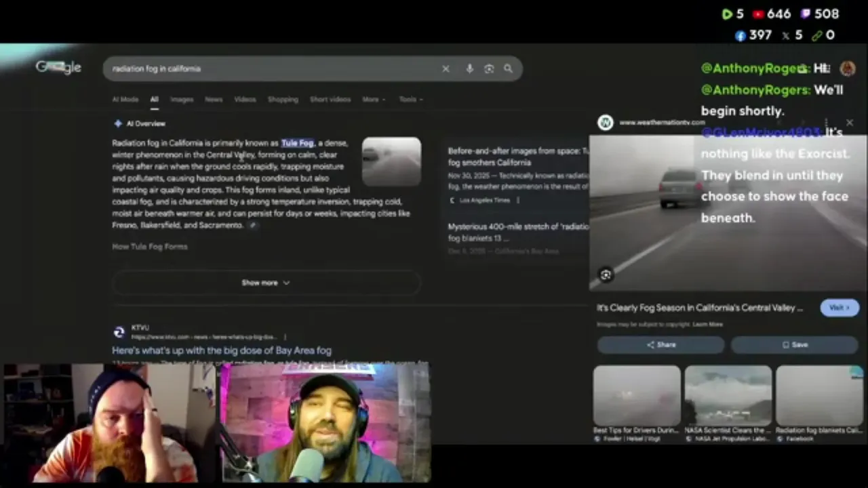Click the green link count icon
Image resolution: width=868 pixels, height=488 pixels.
[816, 35]
